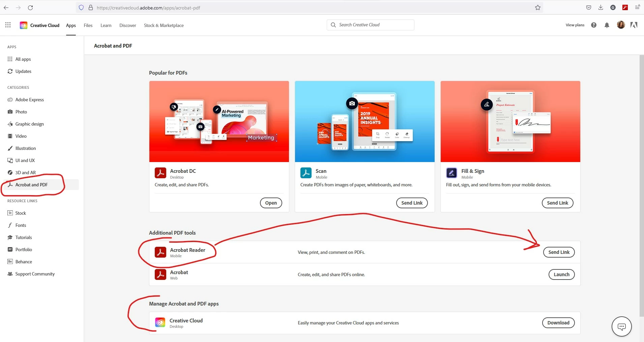Screen dimensions: 644x342
Task: Click the site security lock icon
Action: coord(91,7)
